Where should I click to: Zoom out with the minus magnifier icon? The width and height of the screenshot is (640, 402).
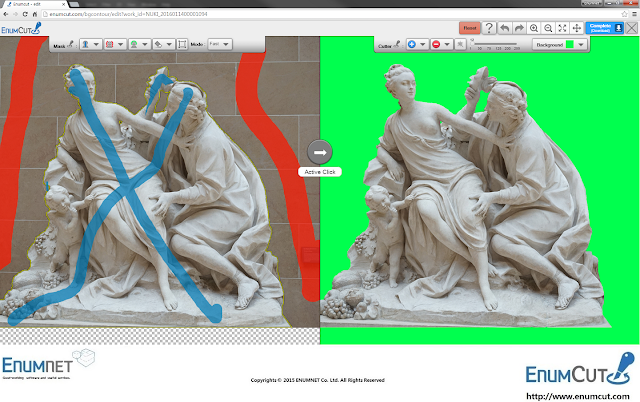tap(548, 28)
